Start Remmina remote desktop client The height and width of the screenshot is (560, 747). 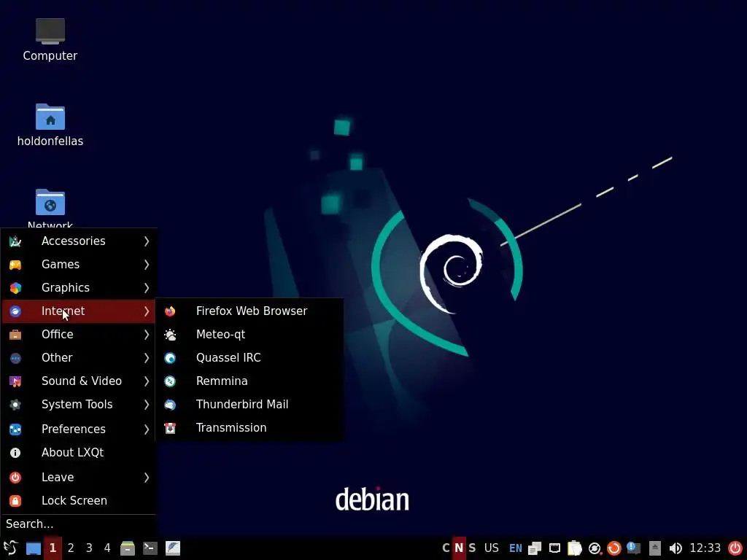(x=249, y=381)
